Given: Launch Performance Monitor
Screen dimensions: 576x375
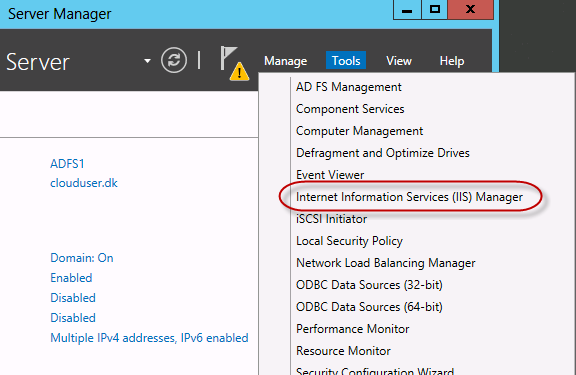Looking at the screenshot, I should 353,329.
